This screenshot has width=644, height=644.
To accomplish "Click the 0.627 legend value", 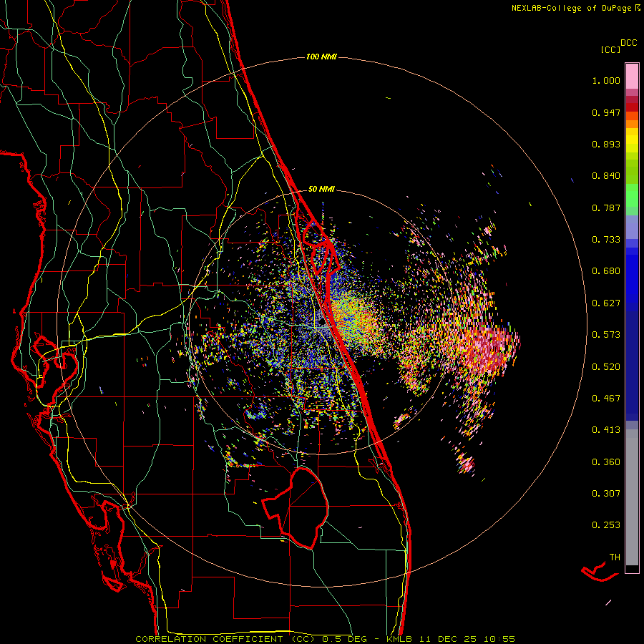I will (x=606, y=303).
